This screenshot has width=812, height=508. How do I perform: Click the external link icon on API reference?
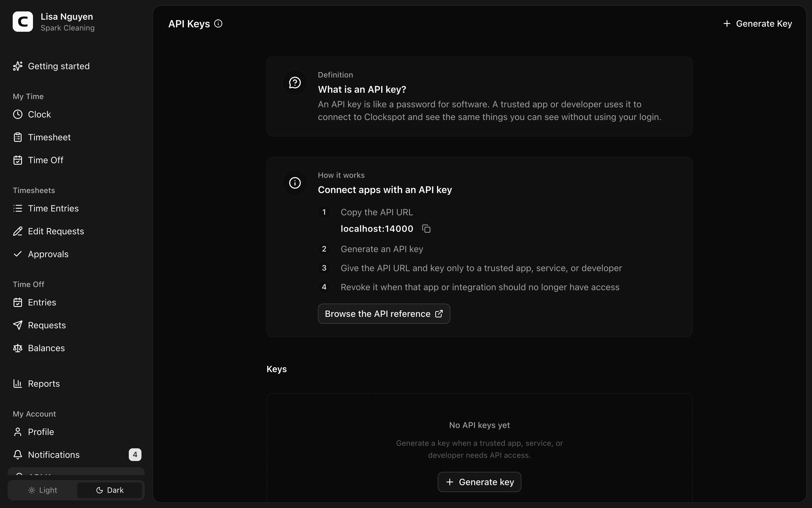pyautogui.click(x=439, y=314)
